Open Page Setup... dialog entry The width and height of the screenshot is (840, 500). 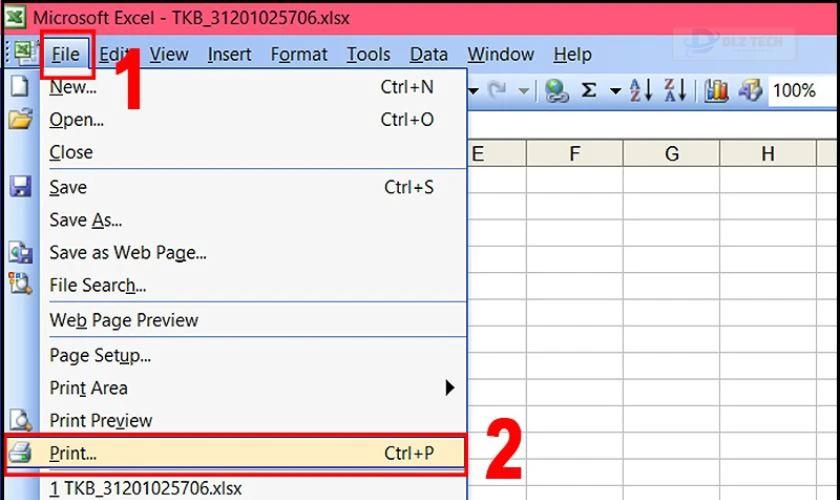coord(253,355)
